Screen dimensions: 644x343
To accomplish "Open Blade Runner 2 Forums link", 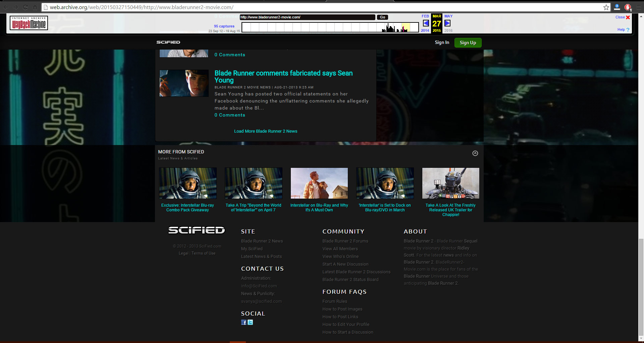I will coord(345,241).
